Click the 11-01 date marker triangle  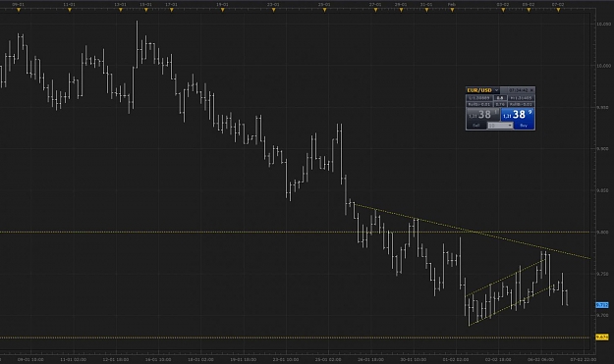[70, 10]
